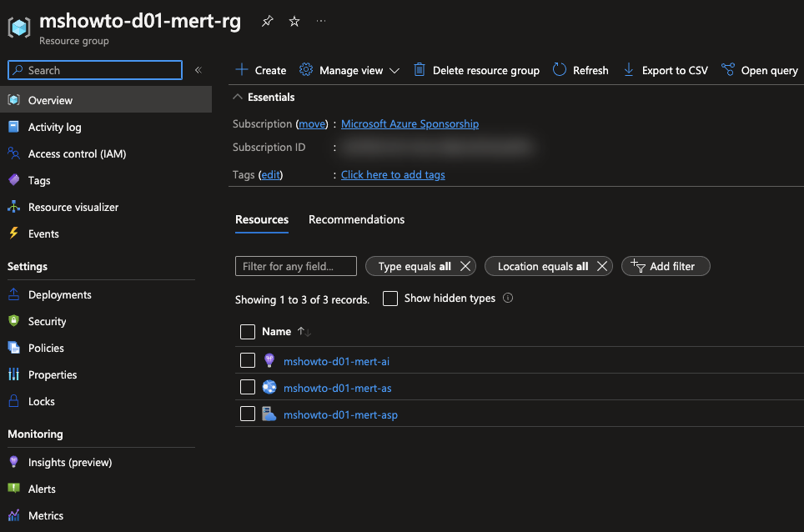Pin the resource group to dashboard
Image resolution: width=804 pixels, height=532 pixels.
pyautogui.click(x=267, y=21)
